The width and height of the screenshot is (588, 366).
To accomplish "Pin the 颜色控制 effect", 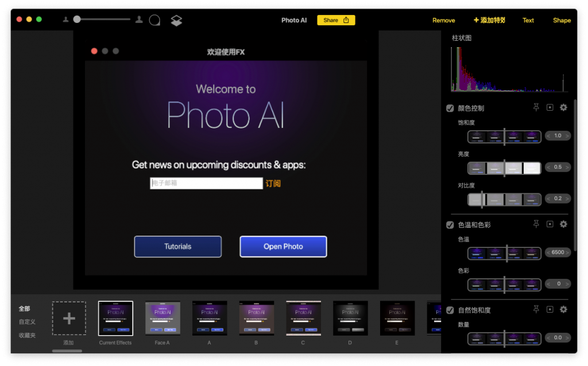I will coord(536,107).
